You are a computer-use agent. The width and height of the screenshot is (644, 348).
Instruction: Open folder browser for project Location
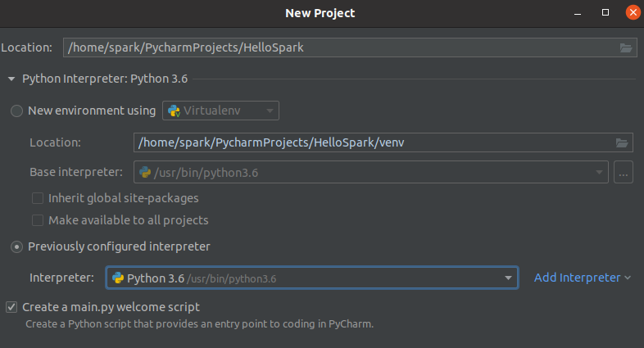[625, 48]
